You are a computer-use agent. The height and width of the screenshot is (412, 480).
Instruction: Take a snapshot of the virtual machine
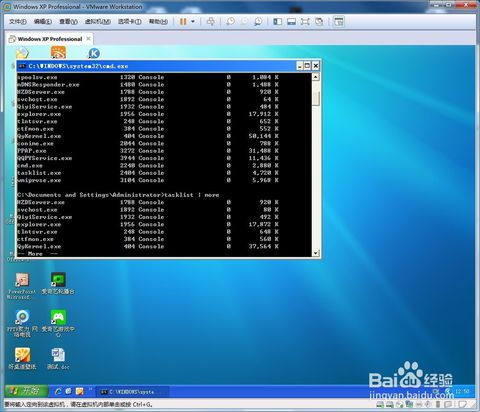230,22
